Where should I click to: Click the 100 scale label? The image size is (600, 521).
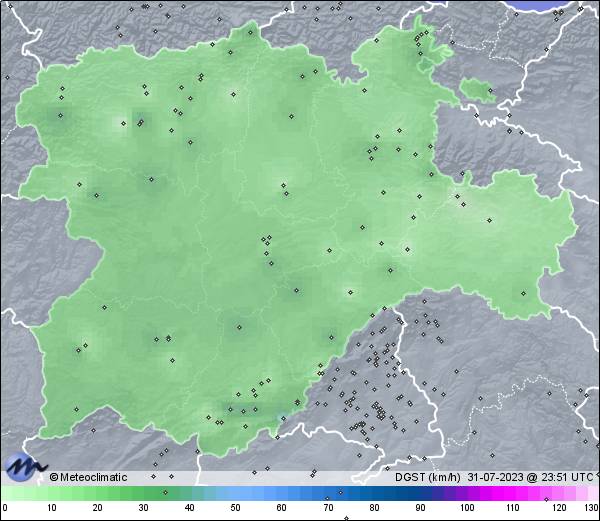[x=467, y=508]
